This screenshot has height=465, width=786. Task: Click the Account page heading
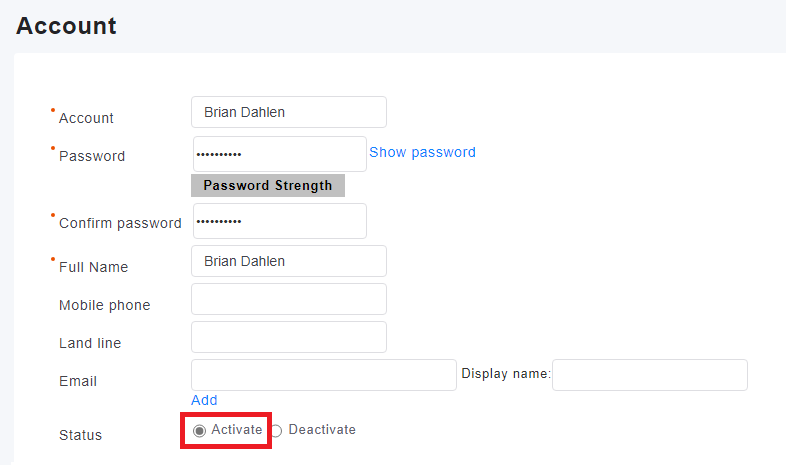tap(66, 26)
